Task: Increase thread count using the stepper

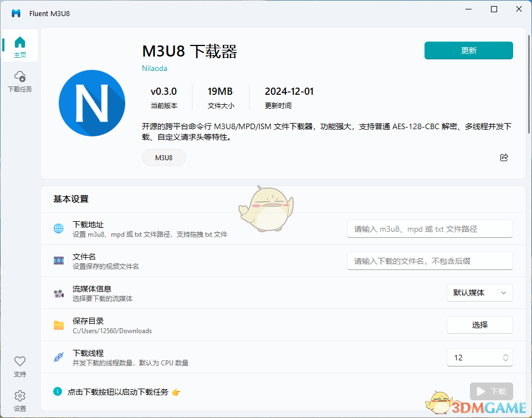Action: [505, 354]
